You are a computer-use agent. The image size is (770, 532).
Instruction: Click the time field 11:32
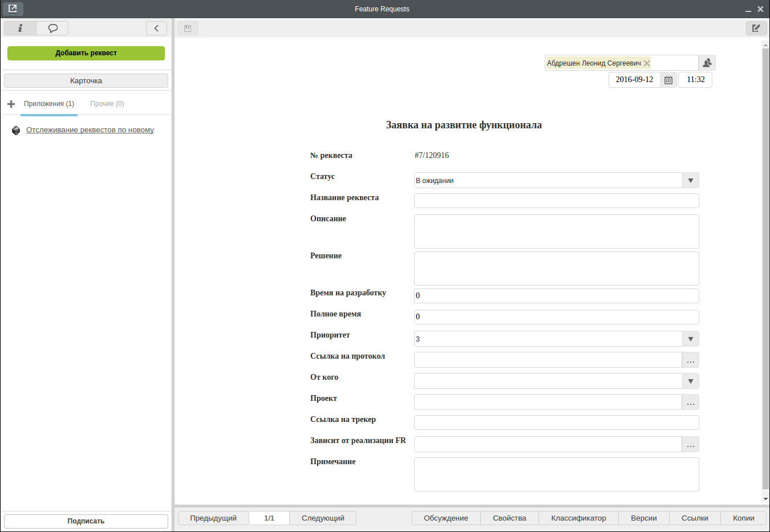point(695,80)
